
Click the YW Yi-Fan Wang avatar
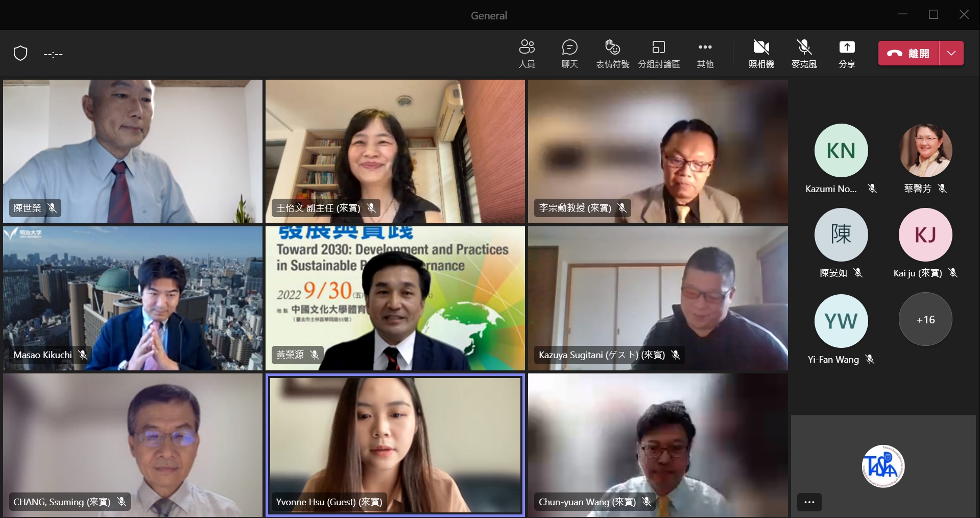[x=841, y=321]
